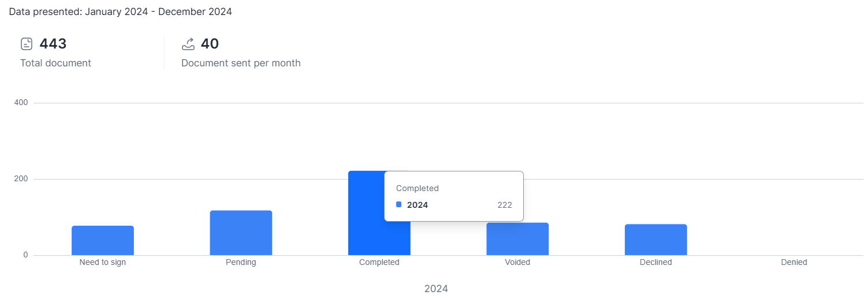The image size is (868, 299).
Task: Select the Voided bar in chart
Action: 517,239
